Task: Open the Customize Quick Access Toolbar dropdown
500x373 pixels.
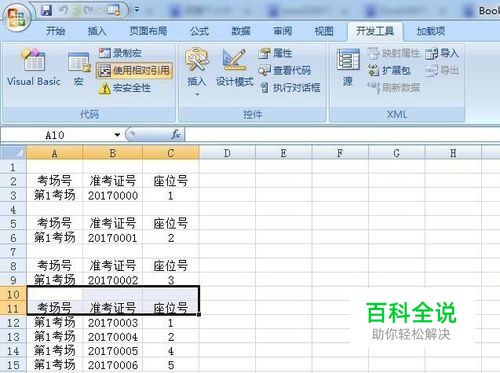Action: 137,10
